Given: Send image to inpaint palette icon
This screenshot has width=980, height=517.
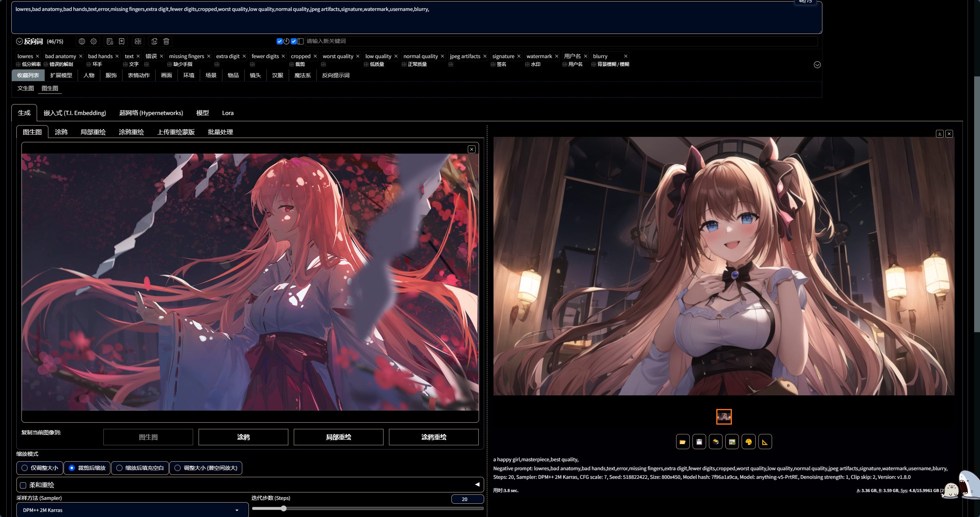Looking at the screenshot, I should 748,442.
